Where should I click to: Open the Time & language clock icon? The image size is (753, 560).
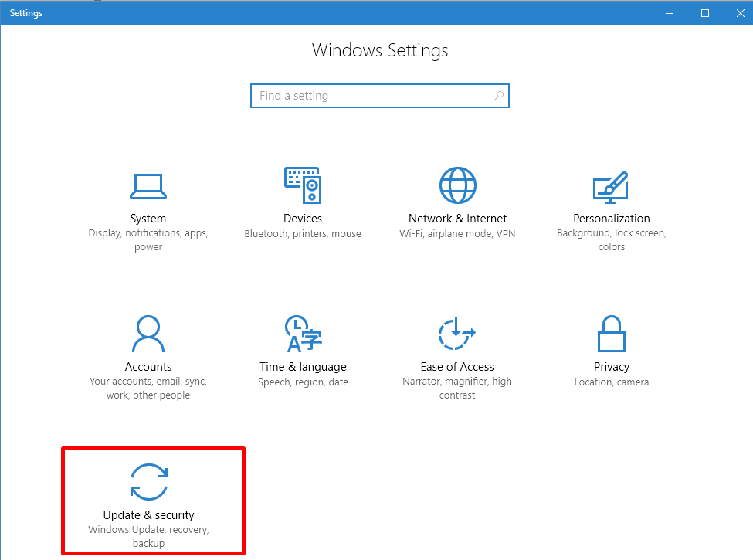click(x=303, y=334)
